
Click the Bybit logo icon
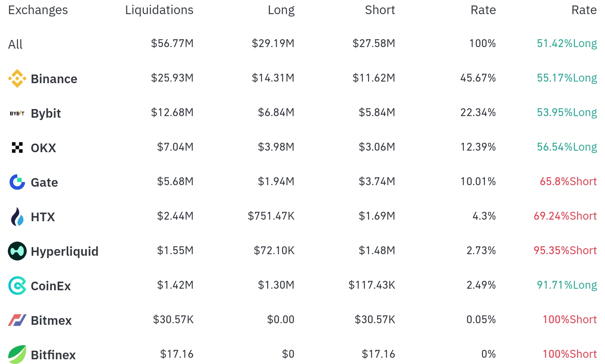coord(17,113)
